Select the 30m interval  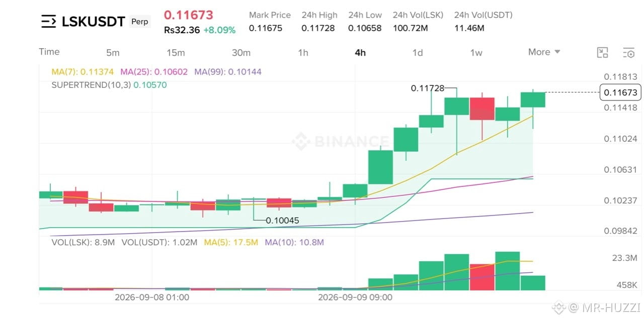[x=241, y=53]
